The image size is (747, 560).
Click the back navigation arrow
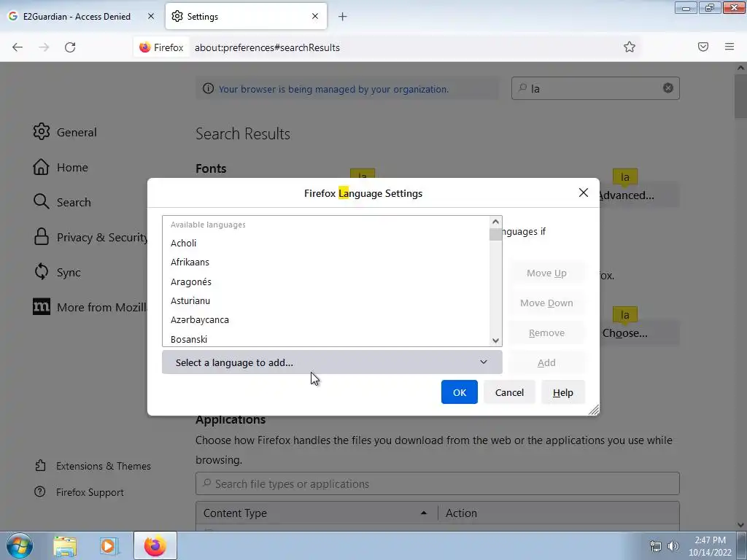(18, 47)
